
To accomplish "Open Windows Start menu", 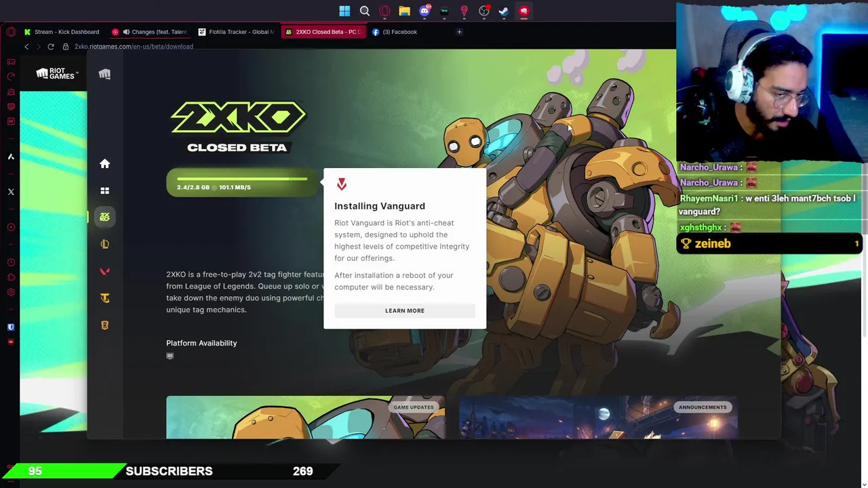I will coord(344,11).
